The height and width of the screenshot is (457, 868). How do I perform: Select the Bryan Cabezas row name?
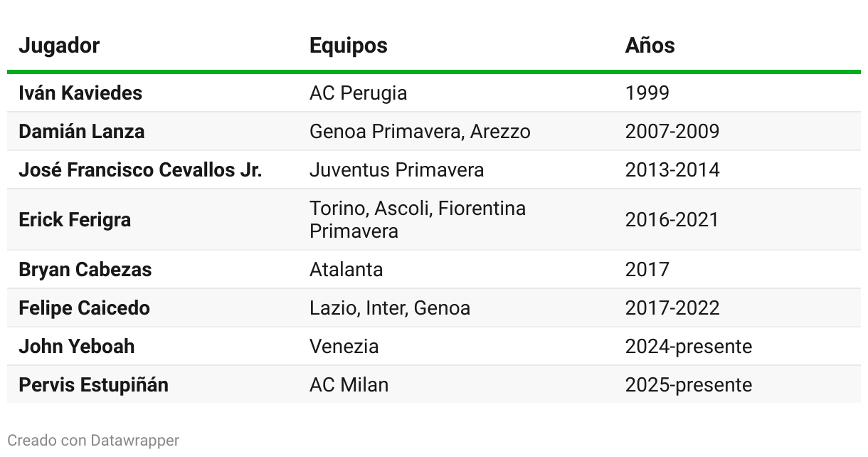click(x=85, y=270)
